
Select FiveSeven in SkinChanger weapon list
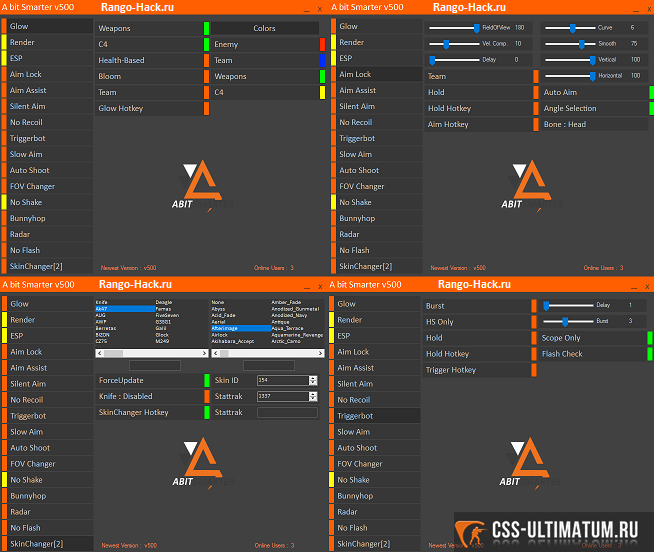point(167,315)
